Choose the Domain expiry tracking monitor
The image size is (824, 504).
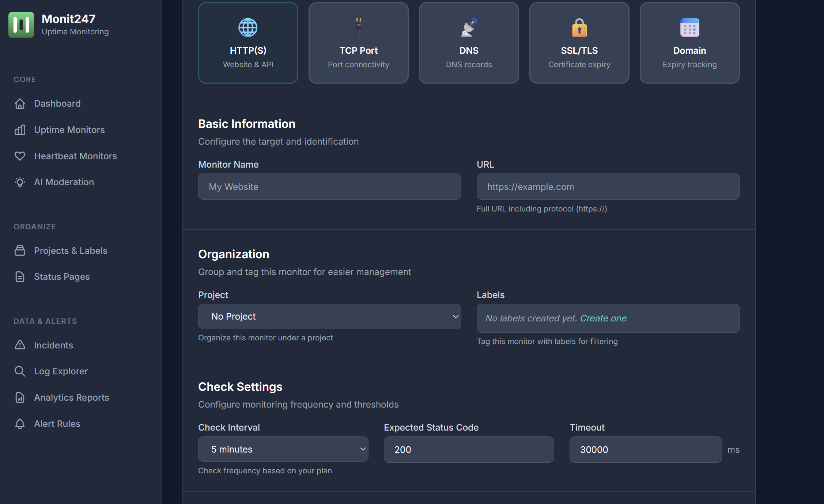[x=689, y=43]
